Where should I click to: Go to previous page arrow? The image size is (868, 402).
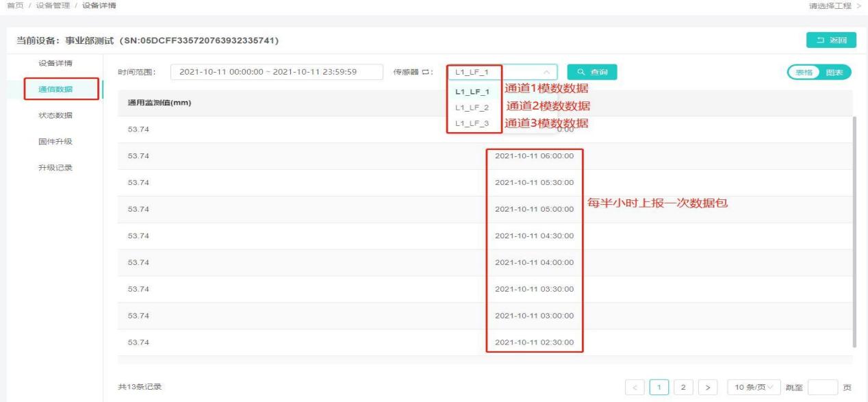[633, 386]
